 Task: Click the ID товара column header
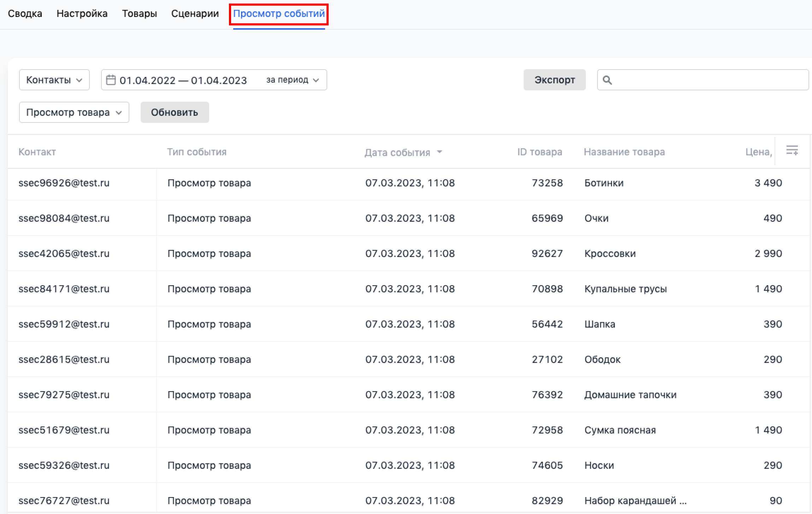click(x=540, y=152)
